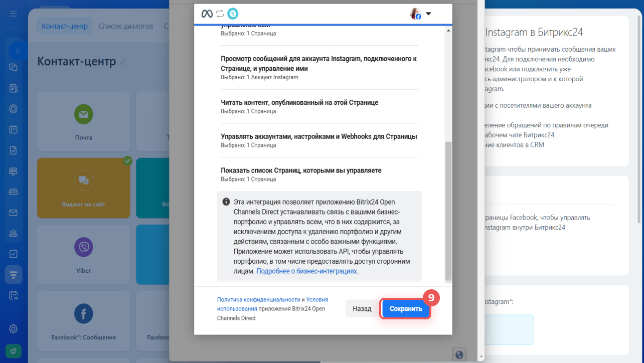
Task: Open the Виджет на сайт card
Action: 84,188
